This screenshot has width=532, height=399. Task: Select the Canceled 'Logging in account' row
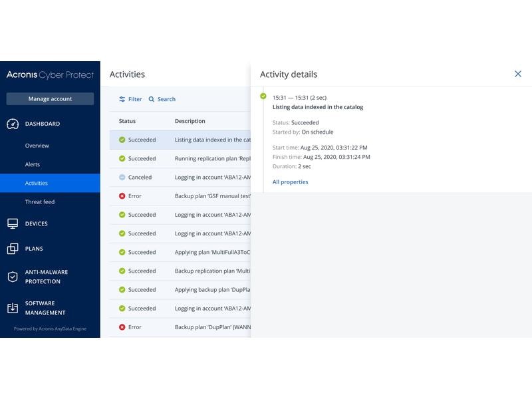pyautogui.click(x=180, y=177)
